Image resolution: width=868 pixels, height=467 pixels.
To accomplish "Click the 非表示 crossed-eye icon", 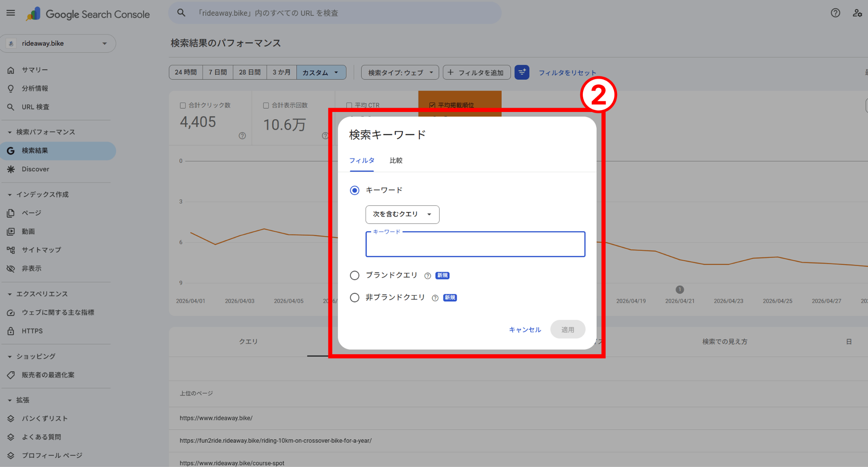I will click(x=11, y=268).
